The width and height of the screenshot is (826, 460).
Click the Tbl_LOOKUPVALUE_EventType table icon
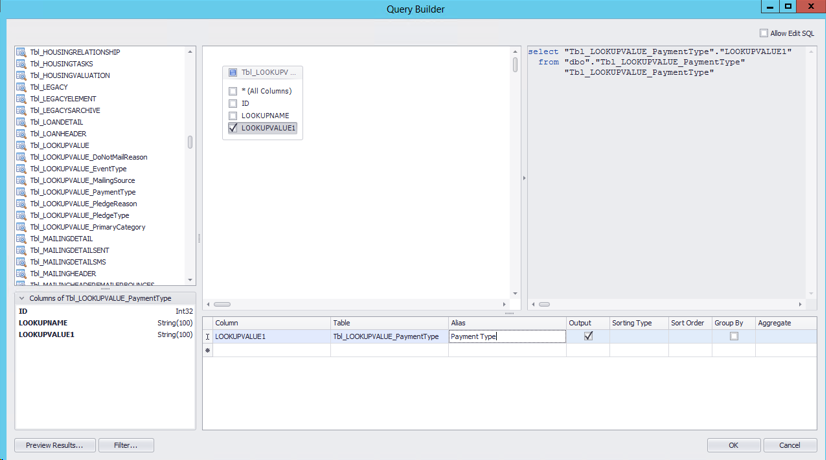pos(21,169)
